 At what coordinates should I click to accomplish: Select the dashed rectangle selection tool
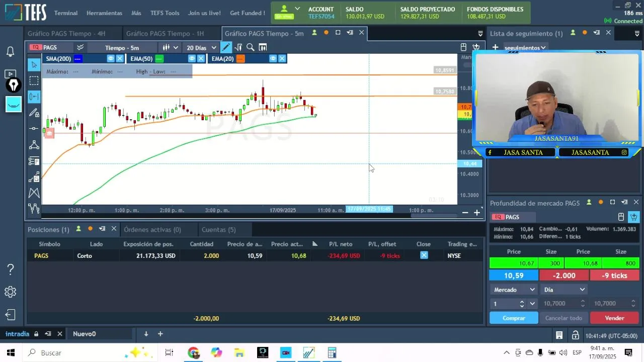click(x=34, y=80)
